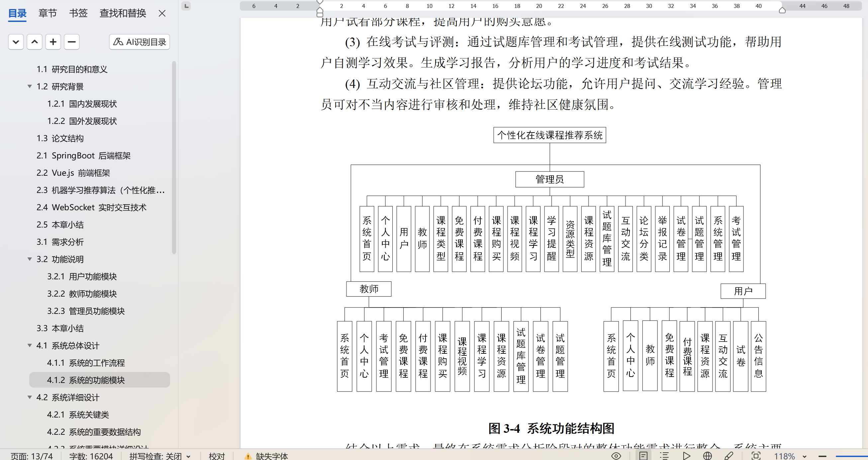The image size is (868, 460).
Task: Click the AI识别目录 button
Action: coord(139,42)
